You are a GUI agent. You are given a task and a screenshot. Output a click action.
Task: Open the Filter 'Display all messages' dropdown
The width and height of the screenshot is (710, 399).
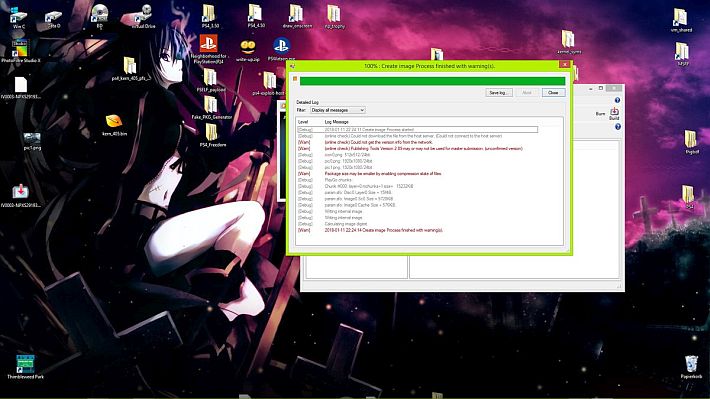[337, 110]
